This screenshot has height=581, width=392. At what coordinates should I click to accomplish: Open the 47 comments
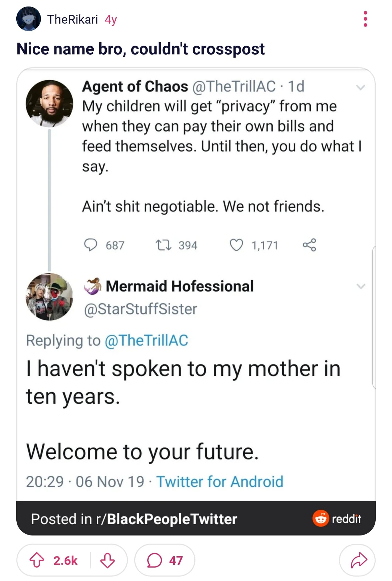tap(165, 560)
